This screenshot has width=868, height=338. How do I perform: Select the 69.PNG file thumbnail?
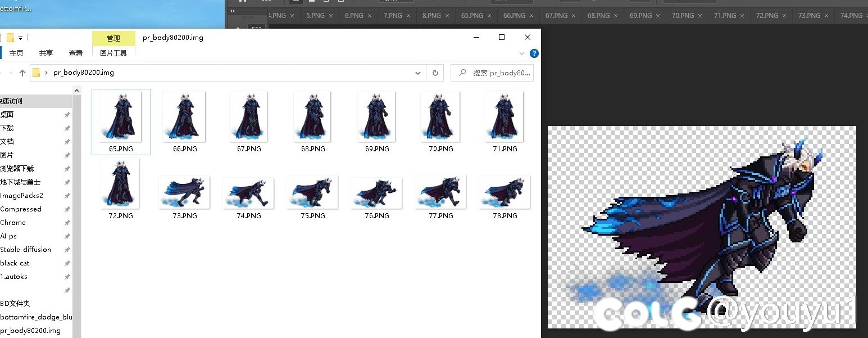[x=377, y=116]
